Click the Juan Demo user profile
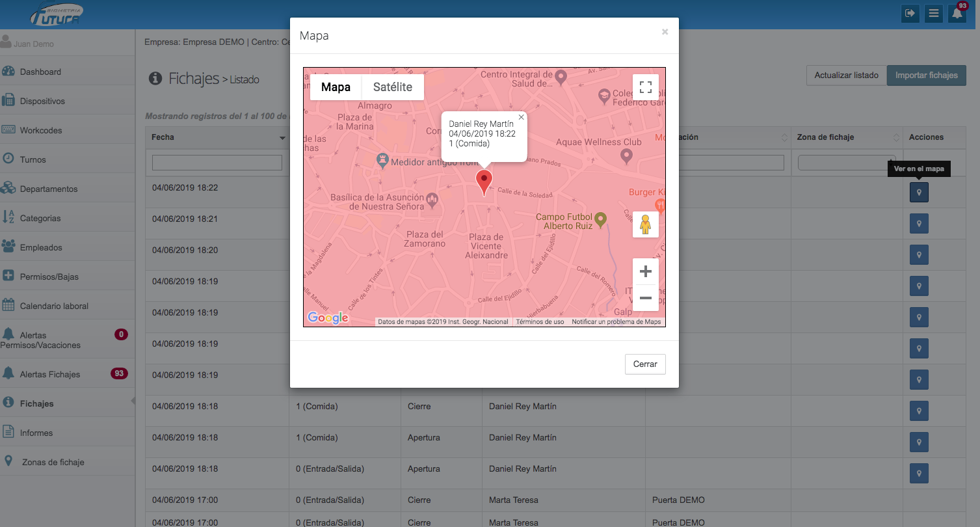Viewport: 980px width, 527px height. tap(27, 43)
